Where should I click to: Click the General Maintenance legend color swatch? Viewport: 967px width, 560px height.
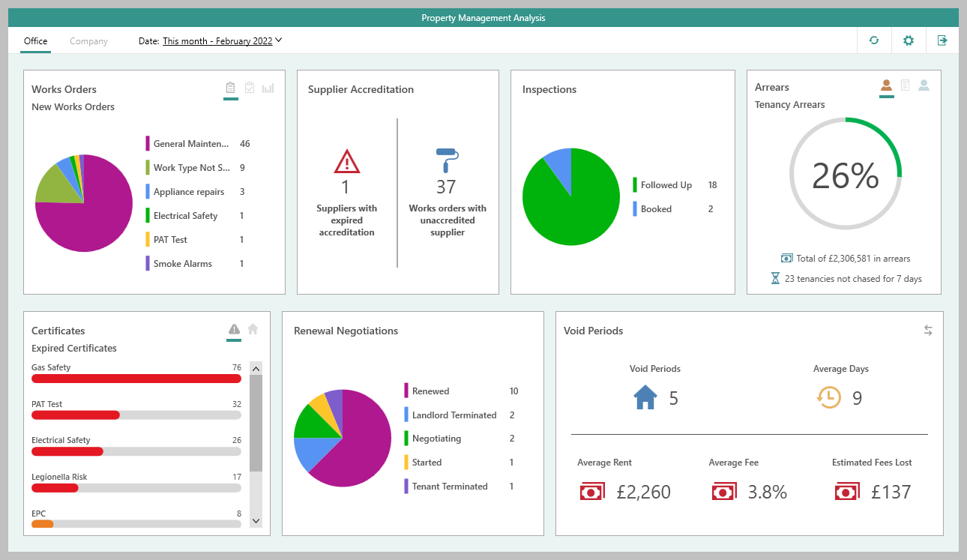tap(148, 143)
